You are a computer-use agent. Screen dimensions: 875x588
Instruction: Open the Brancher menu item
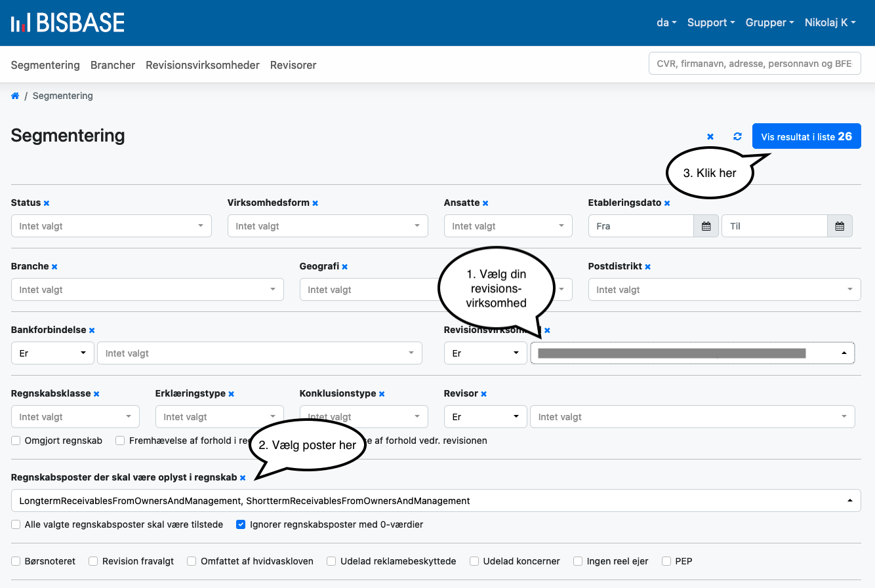coord(113,65)
